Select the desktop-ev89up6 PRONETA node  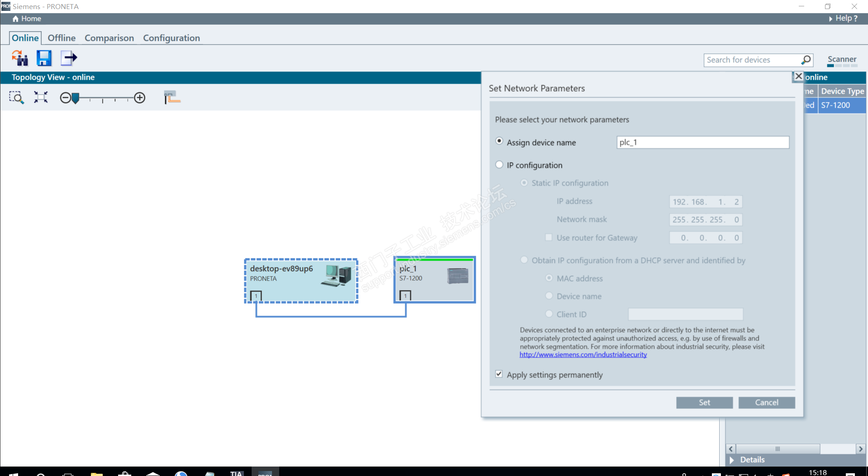(x=301, y=281)
